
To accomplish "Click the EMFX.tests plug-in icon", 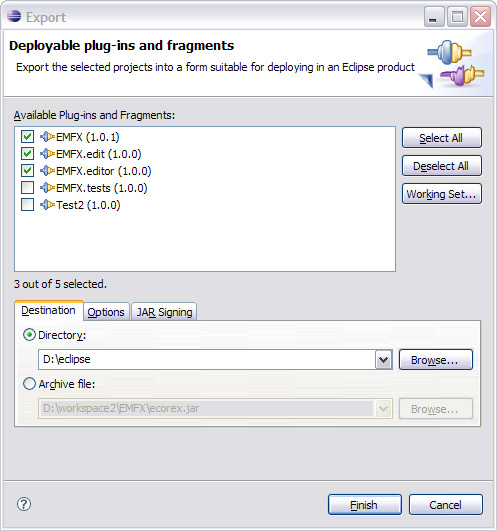I will (47, 188).
